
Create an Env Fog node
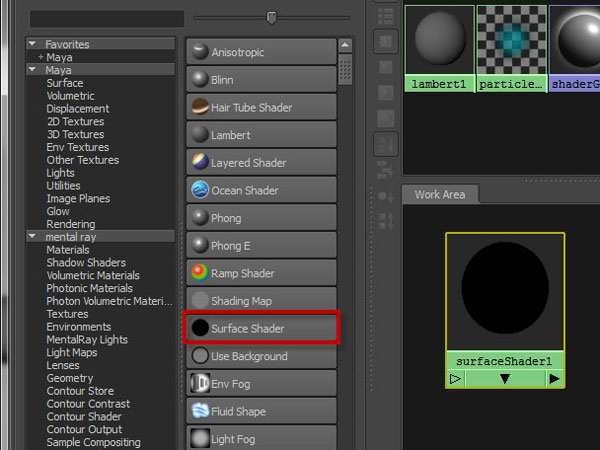tap(261, 383)
